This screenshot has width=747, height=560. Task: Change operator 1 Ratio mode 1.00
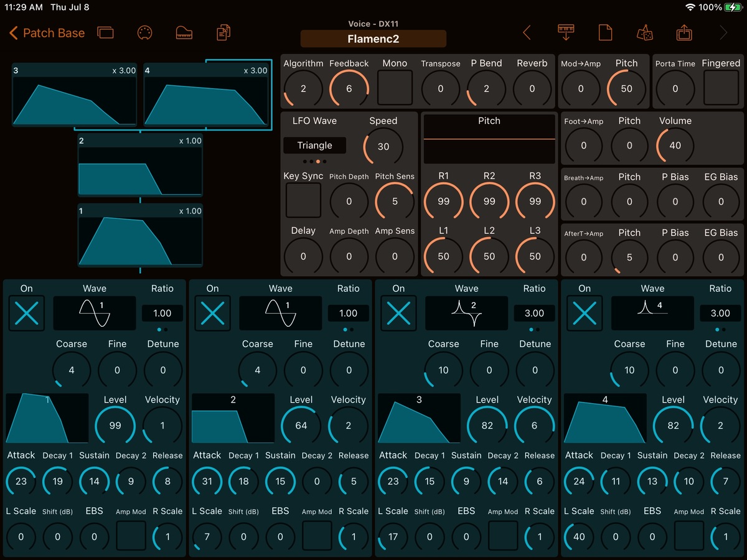pos(162,314)
